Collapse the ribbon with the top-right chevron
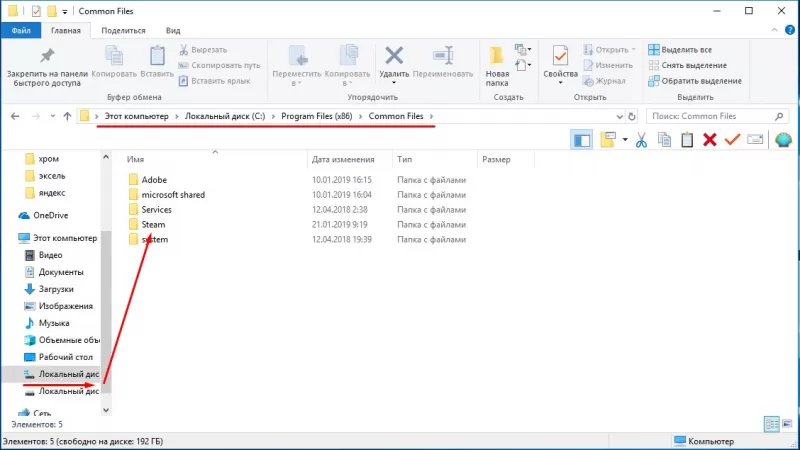The height and width of the screenshot is (450, 800). [x=774, y=30]
